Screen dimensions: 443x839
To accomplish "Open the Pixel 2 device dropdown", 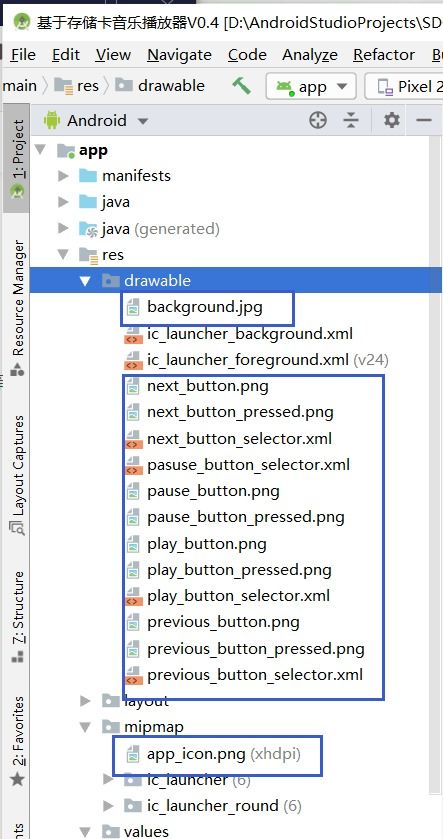I will (x=404, y=86).
